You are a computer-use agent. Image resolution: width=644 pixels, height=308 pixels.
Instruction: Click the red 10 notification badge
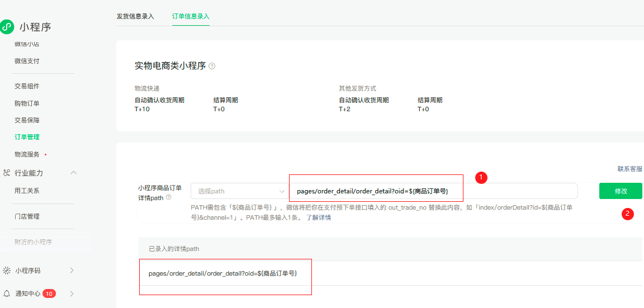49,293
